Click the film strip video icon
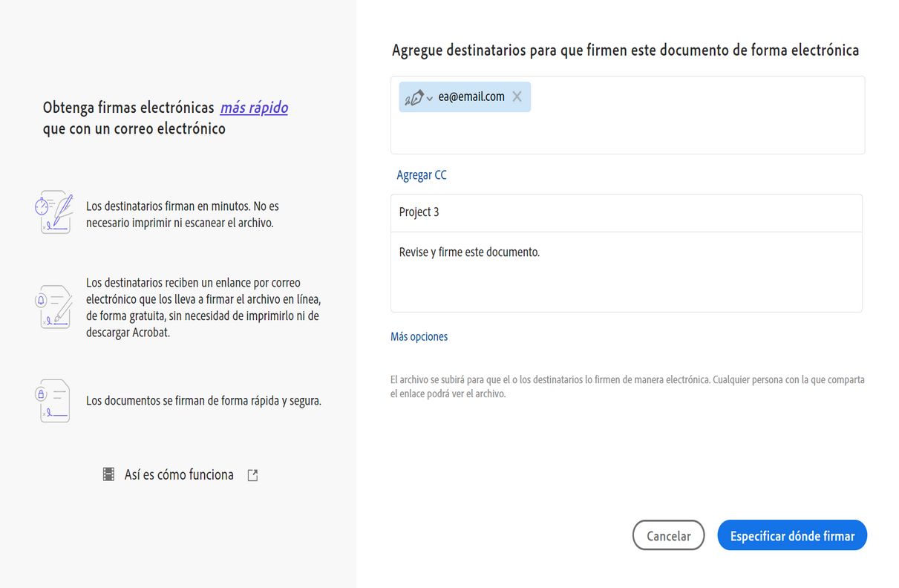899x588 pixels. tap(109, 474)
